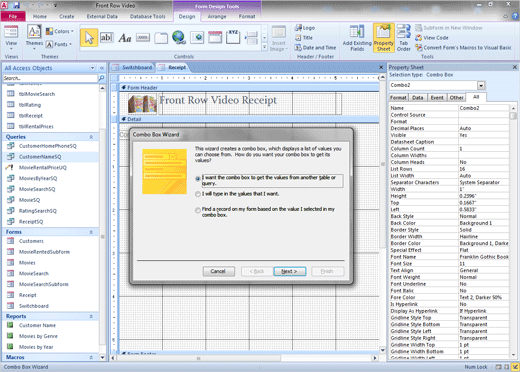This screenshot has width=520, height=372.
Task: Open the CustomerNameSQ query
Action: (39, 157)
